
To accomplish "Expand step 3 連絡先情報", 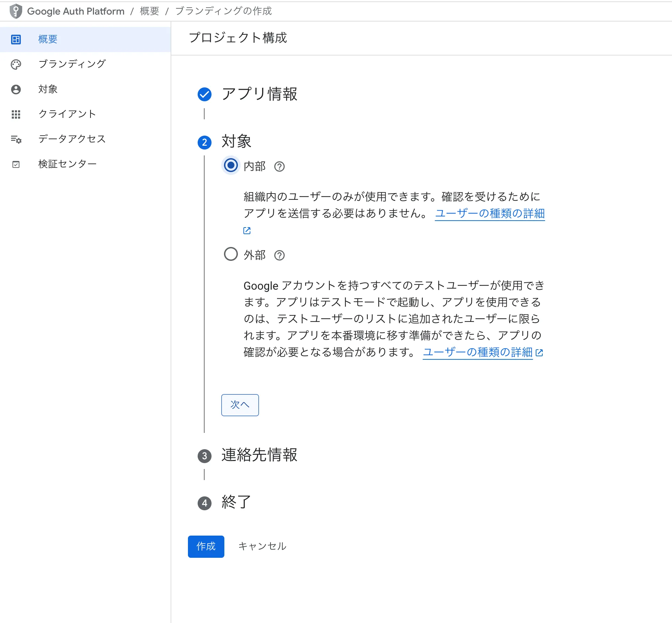I will (258, 456).
